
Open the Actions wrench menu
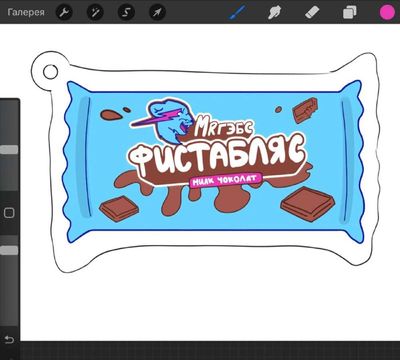64,13
